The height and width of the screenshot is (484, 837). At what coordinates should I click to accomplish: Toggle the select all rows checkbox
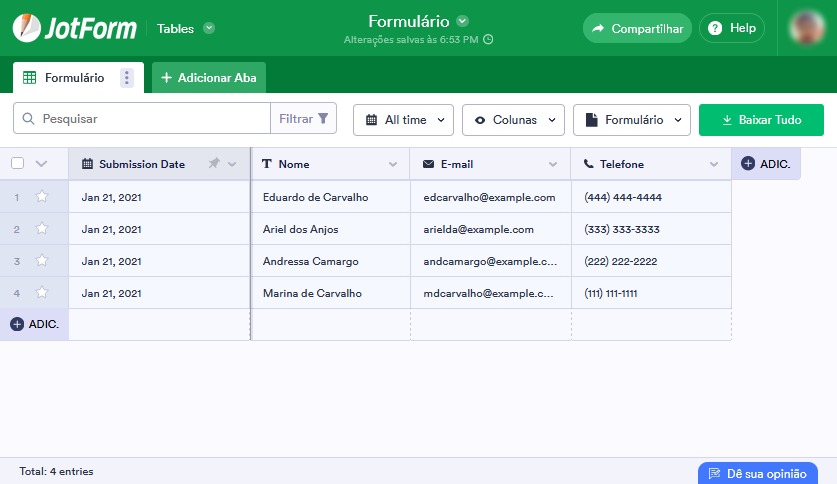[x=17, y=164]
